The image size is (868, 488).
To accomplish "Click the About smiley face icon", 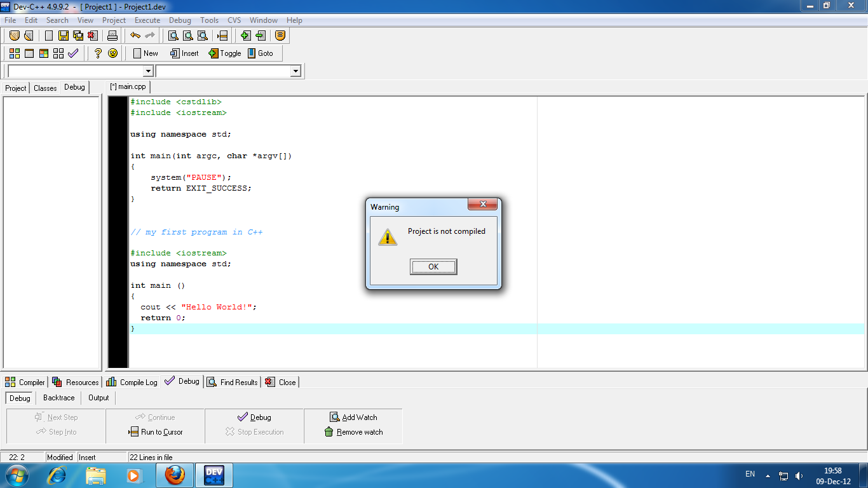I will point(112,53).
